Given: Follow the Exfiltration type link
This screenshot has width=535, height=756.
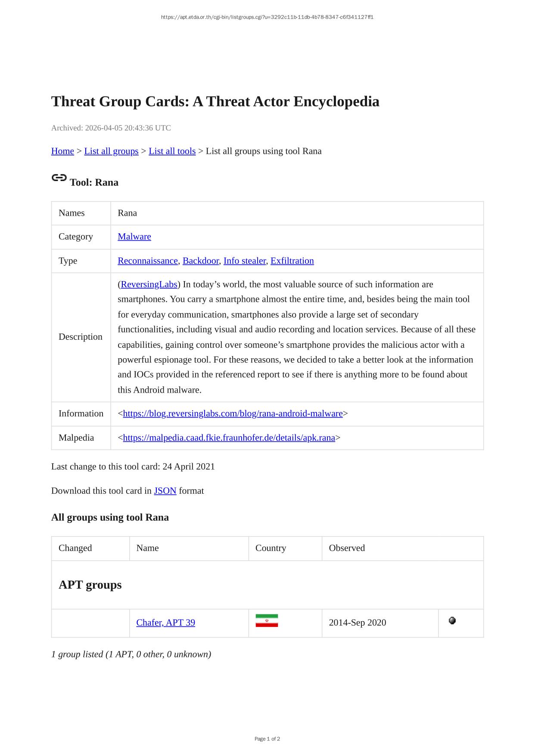Looking at the screenshot, I should [292, 260].
